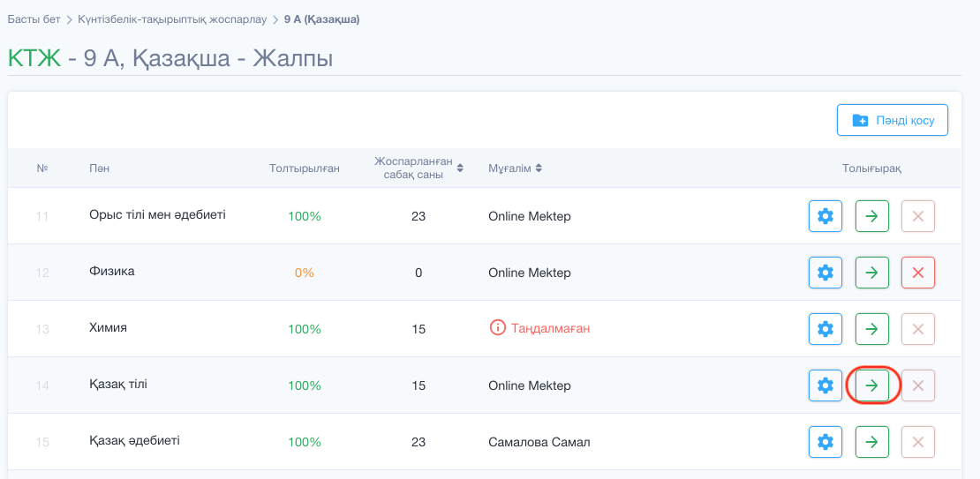Image resolution: width=980 pixels, height=479 pixels.
Task: Select the Қазақ әдебиеті subject name
Action: pyautogui.click(x=134, y=440)
